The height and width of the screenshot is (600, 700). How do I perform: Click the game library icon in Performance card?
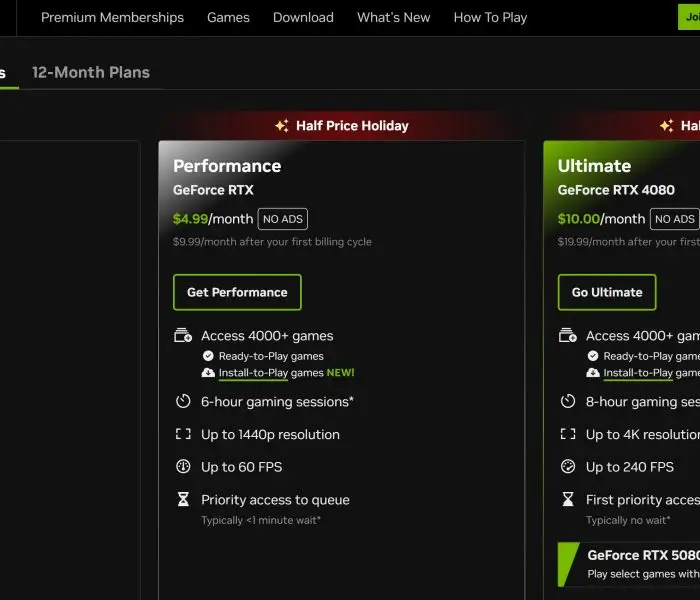tap(183, 335)
